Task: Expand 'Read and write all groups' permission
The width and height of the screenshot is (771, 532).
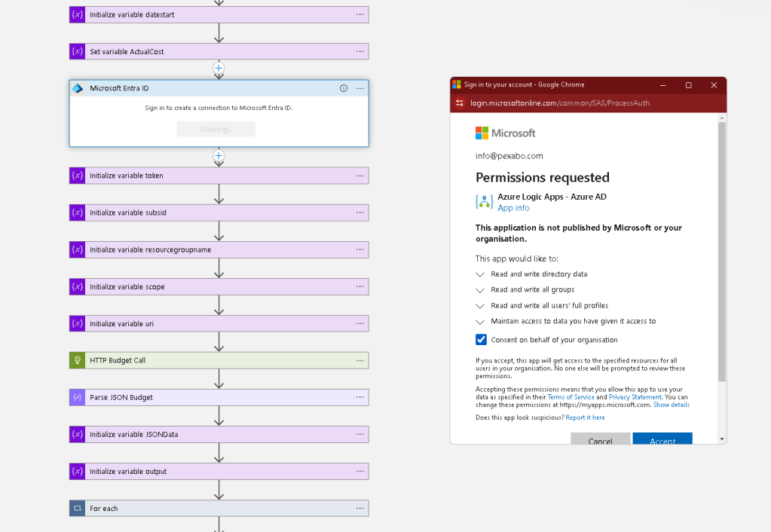Action: pyautogui.click(x=480, y=290)
